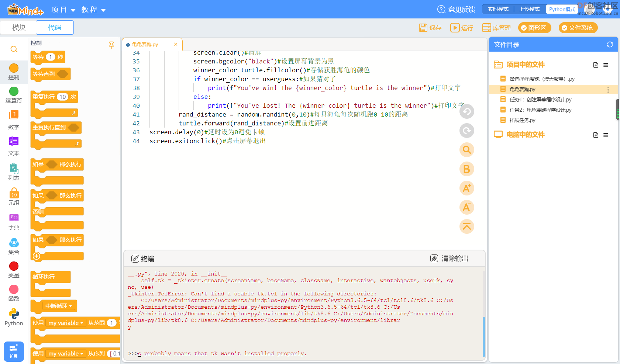620x364 pixels.
Task: Click the file panel's green scrollbar
Action: click(618, 110)
